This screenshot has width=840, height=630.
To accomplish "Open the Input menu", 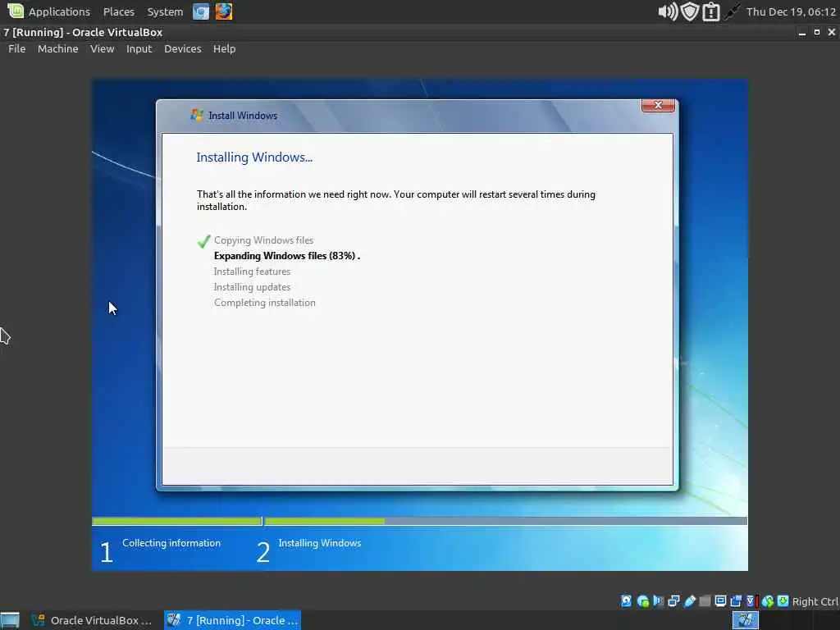I will pyautogui.click(x=139, y=48).
